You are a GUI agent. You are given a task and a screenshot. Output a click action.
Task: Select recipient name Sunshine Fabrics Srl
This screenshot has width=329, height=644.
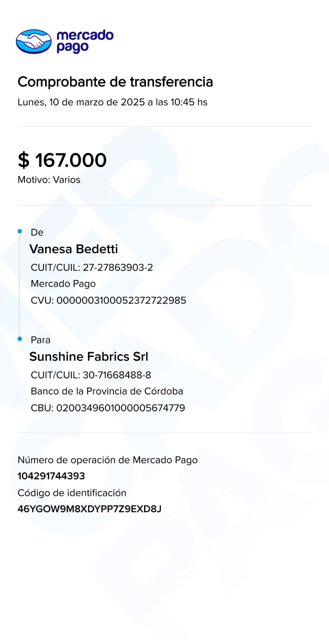pos(89,357)
